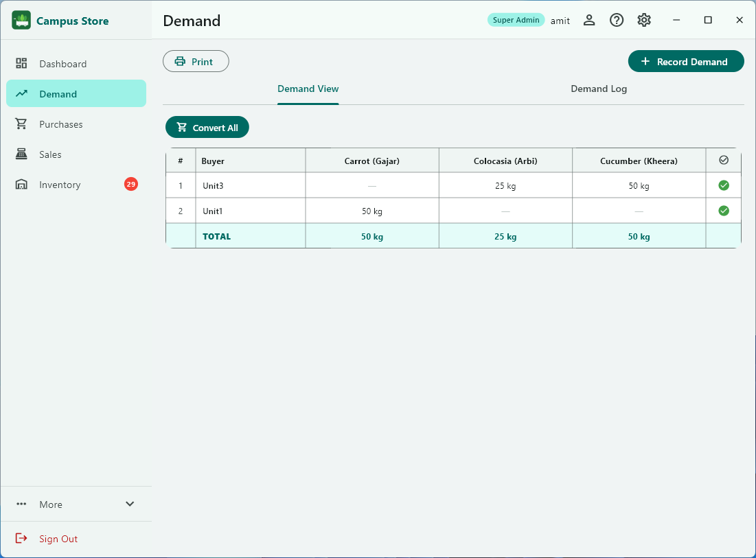756x558 pixels.
Task: Open Purchases from the sidebar
Action: [x=76, y=124]
